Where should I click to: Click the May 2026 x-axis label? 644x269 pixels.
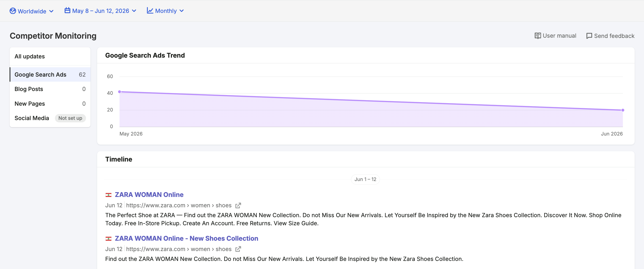pyautogui.click(x=131, y=134)
